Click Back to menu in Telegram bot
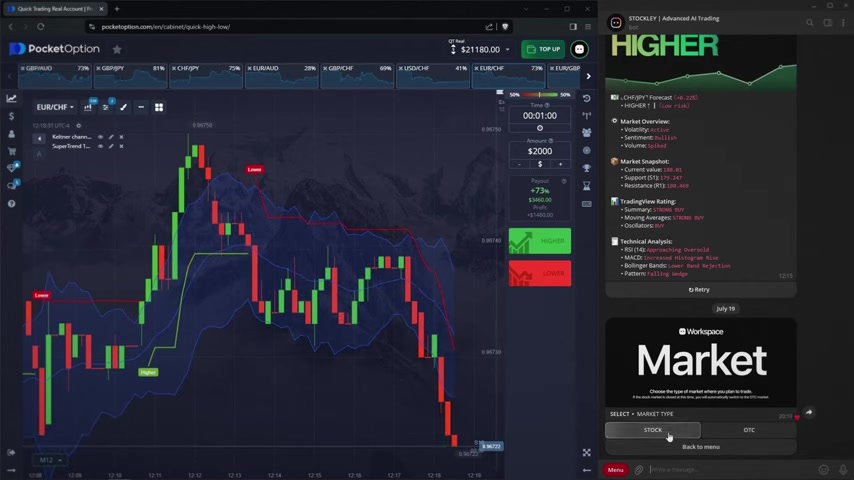854x480 pixels. pyautogui.click(x=701, y=447)
